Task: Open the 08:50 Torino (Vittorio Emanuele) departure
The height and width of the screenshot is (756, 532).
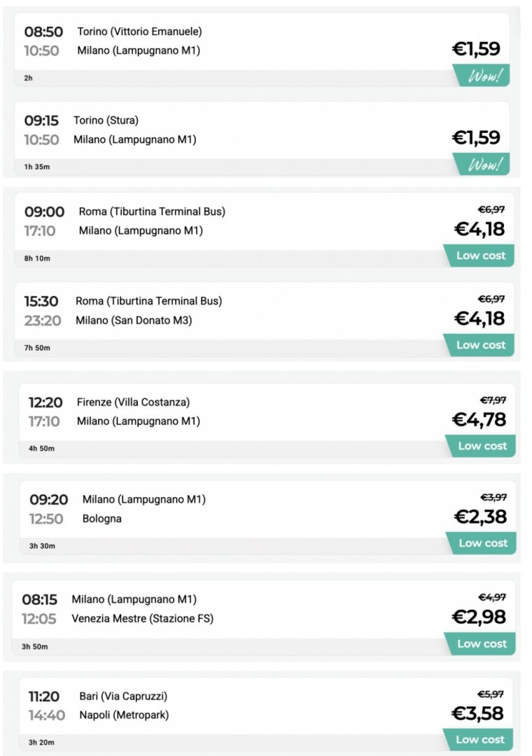Action: click(139, 31)
